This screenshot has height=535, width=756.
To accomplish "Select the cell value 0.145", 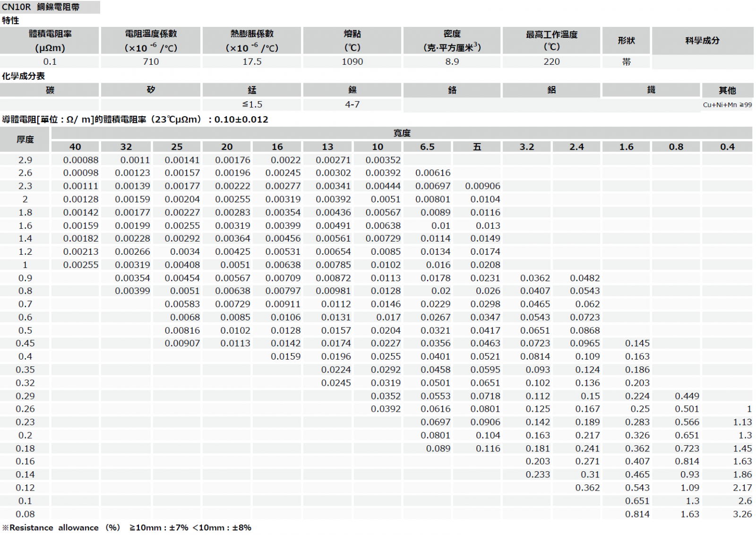I will tap(637, 343).
